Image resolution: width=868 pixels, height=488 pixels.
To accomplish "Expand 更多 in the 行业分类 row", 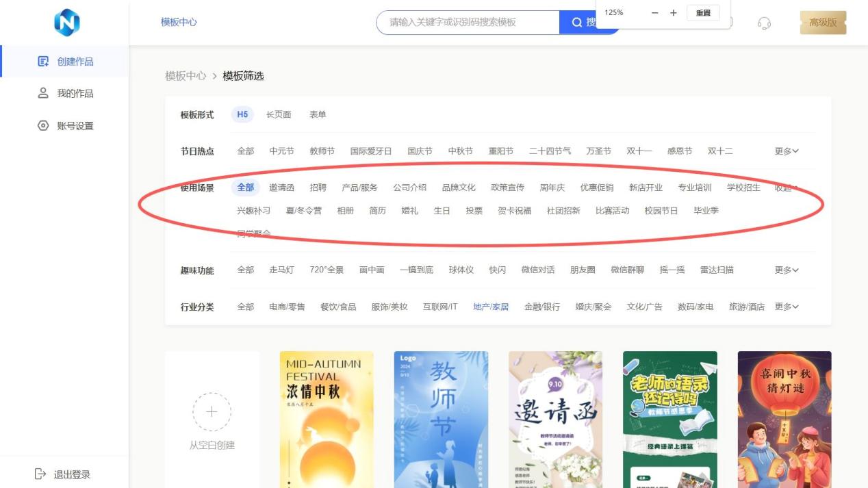I will click(786, 306).
